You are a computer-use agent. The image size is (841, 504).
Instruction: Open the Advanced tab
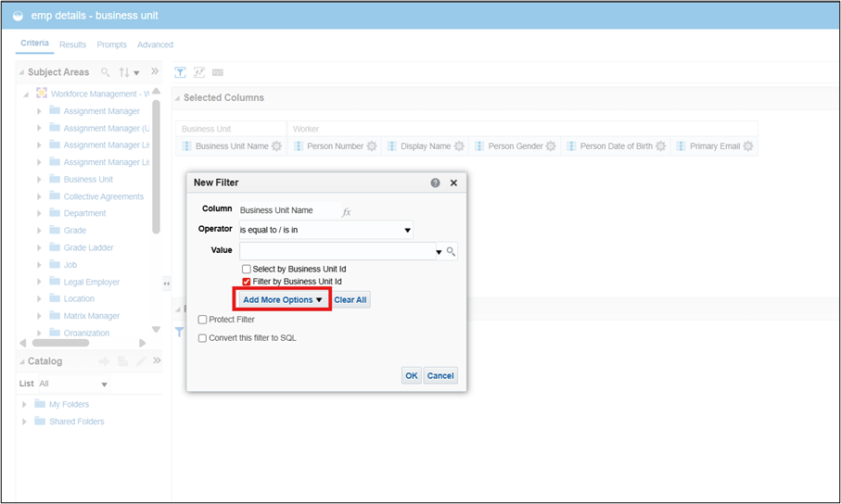coord(155,44)
